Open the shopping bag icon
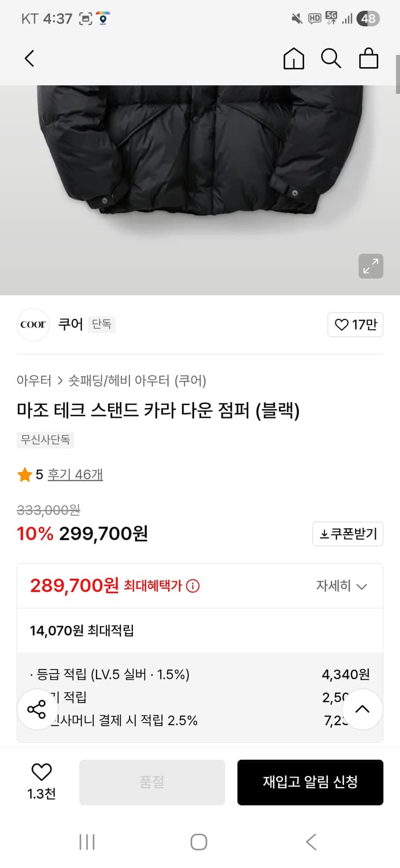 [x=368, y=58]
